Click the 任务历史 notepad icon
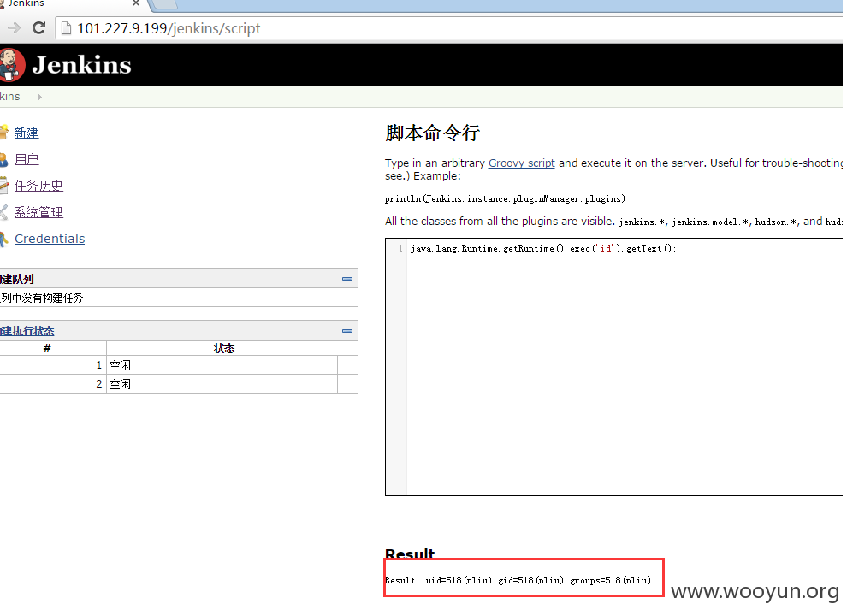847x616 pixels. coord(3,186)
